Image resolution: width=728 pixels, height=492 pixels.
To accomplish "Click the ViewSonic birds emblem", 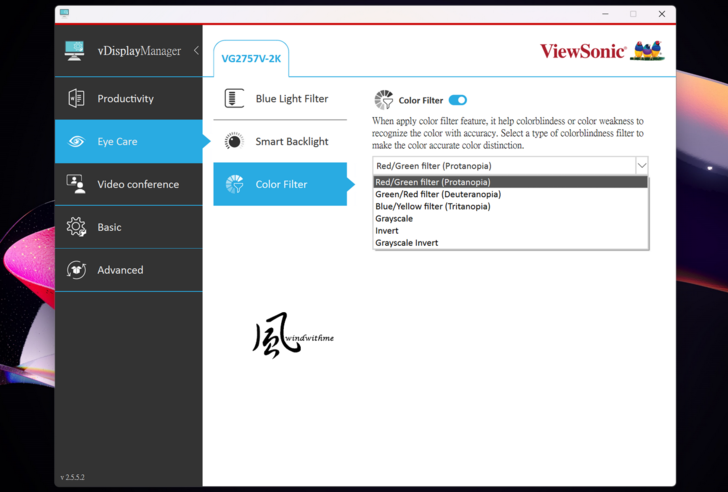I will 647,50.
